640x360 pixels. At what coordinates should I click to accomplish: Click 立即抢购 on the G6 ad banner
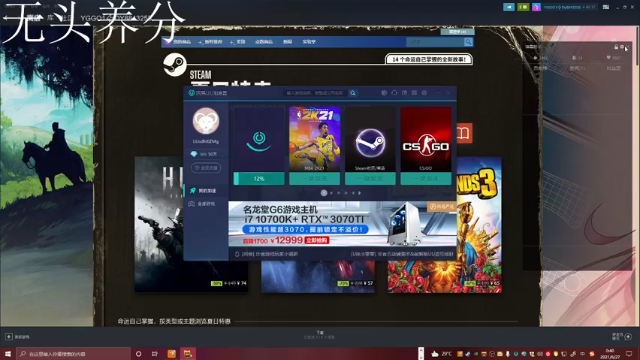coord(317,240)
